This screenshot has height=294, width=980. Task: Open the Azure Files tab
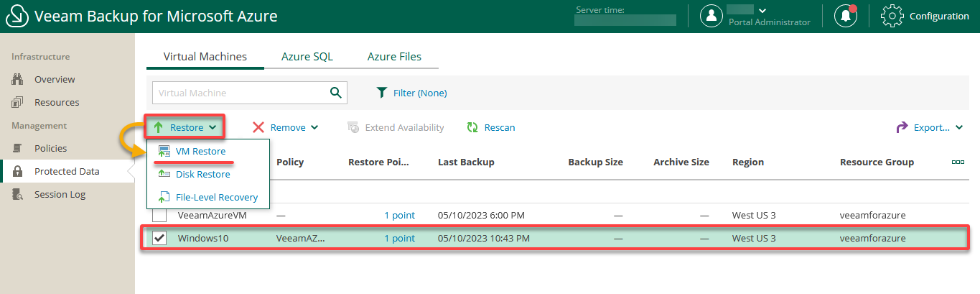394,56
